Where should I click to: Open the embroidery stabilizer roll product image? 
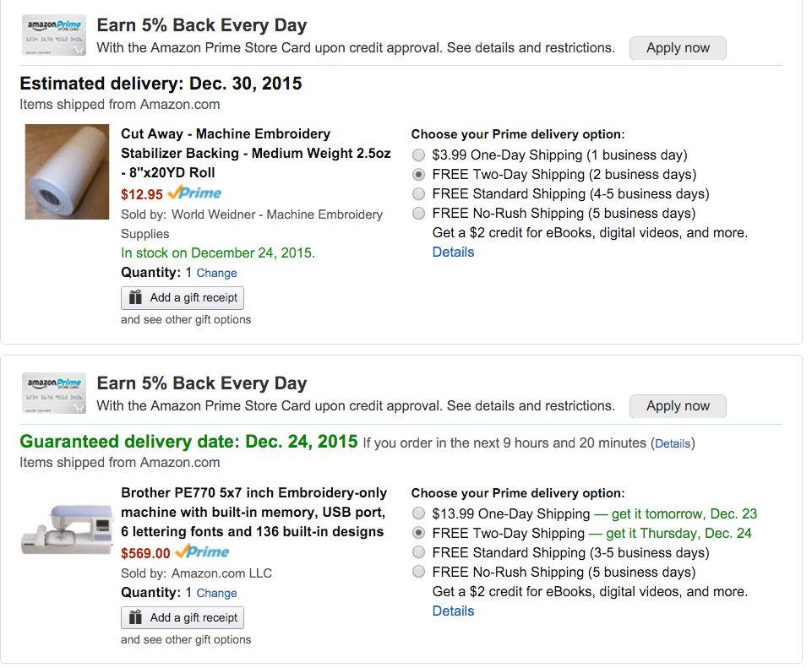coord(67,172)
